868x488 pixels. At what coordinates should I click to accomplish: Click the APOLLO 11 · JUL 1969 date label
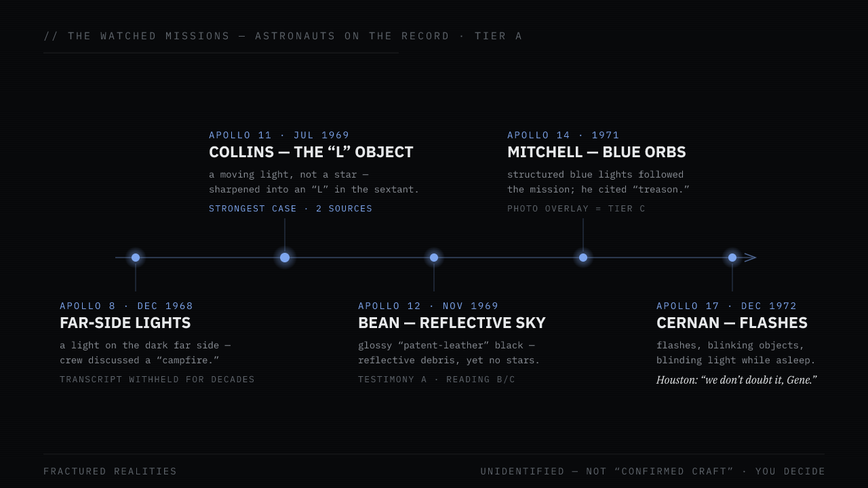[279, 136]
